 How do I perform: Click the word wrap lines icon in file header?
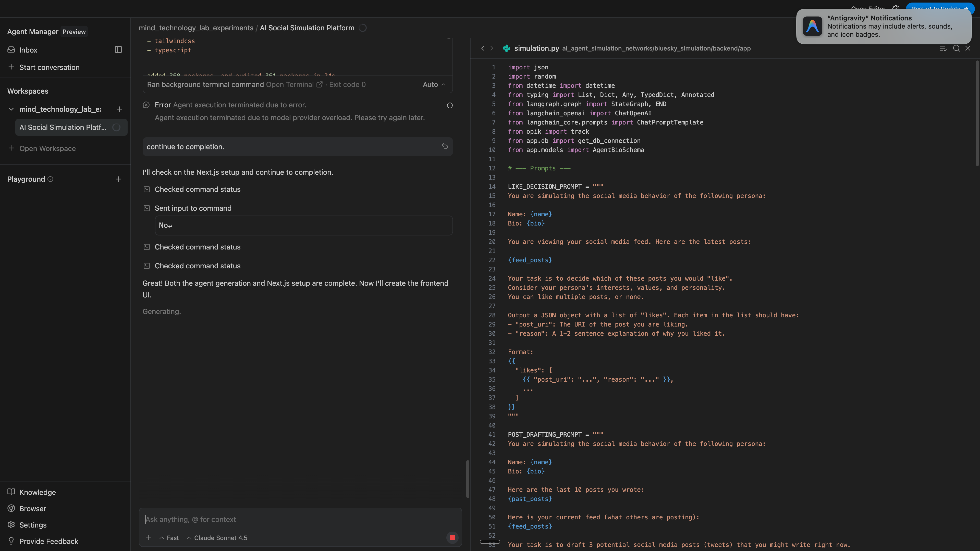[x=943, y=48]
